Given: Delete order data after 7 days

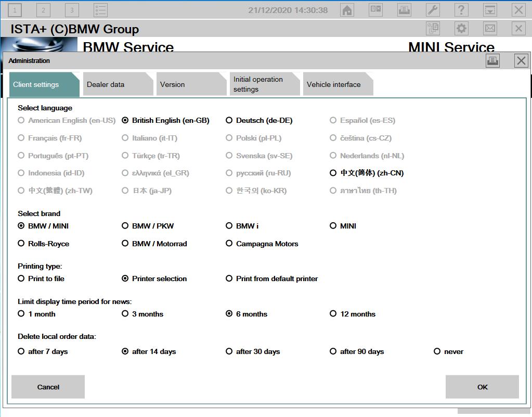Looking at the screenshot, I should (x=43, y=351).
